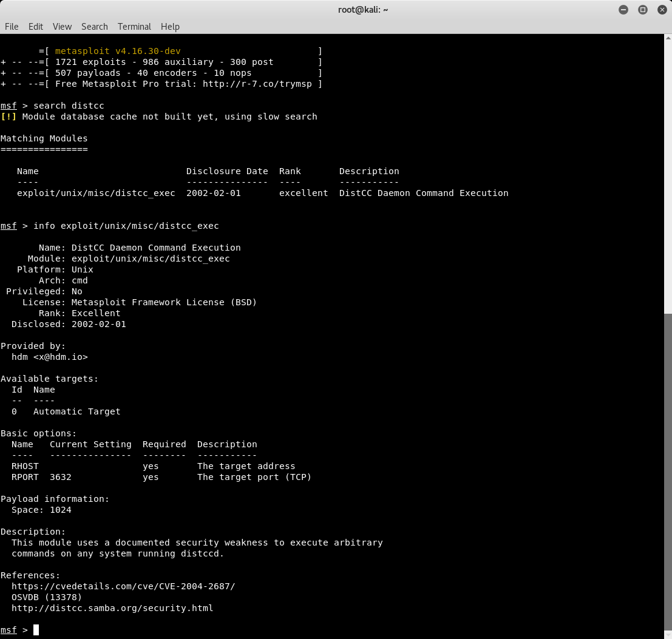The image size is (672, 639).
Task: Click the cursor at the last msf prompt
Action: point(36,630)
